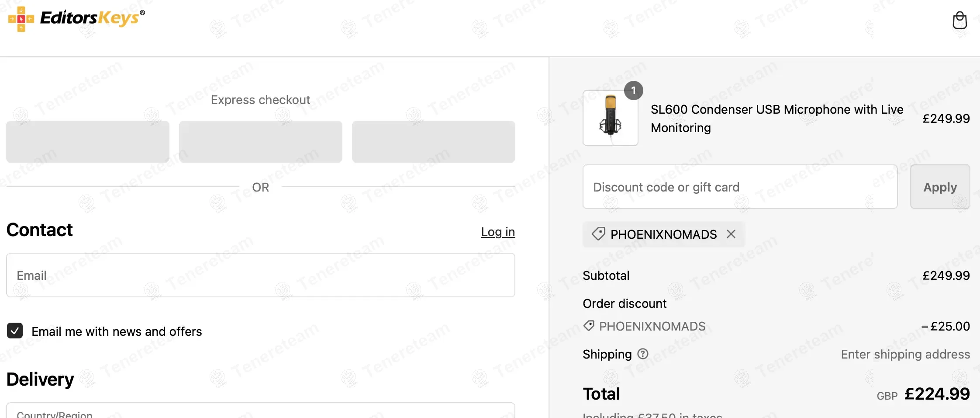The height and width of the screenshot is (418, 980).
Task: Click the middle express checkout button
Action: click(260, 142)
